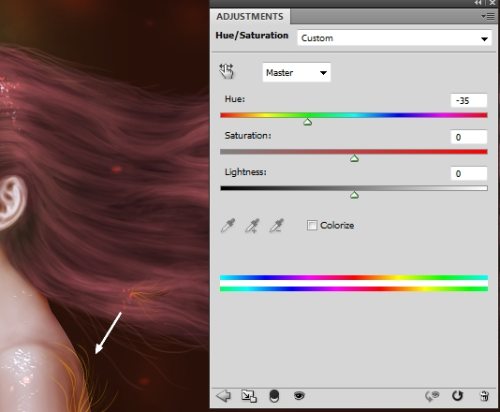
Task: Open the Adjustments panel options menu
Action: (x=488, y=16)
